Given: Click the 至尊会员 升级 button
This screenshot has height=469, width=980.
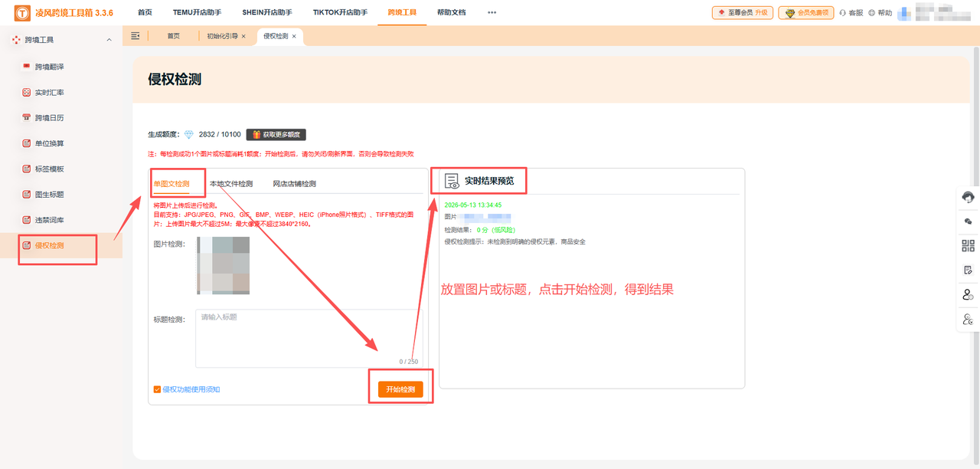Looking at the screenshot, I should pos(742,13).
